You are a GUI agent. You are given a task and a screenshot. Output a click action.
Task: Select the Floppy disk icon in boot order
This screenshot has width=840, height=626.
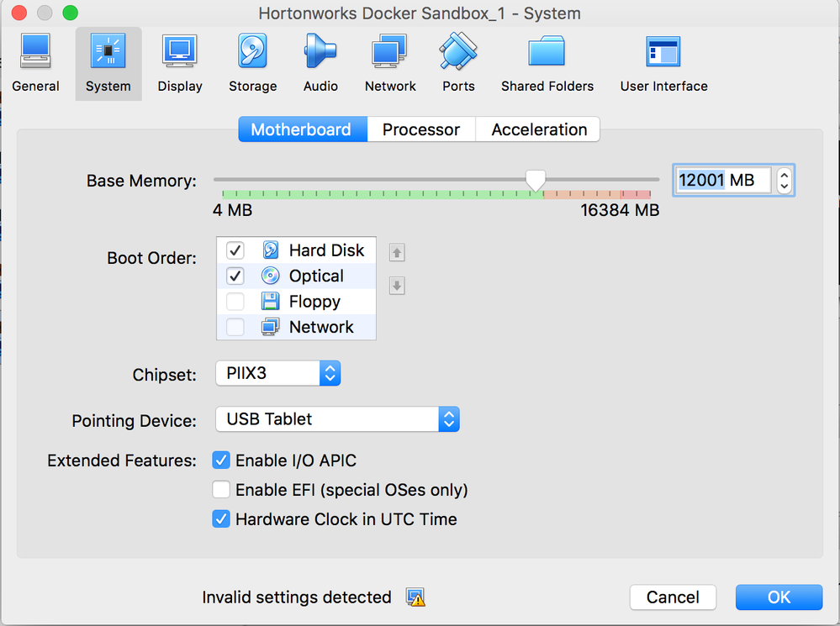tap(271, 302)
